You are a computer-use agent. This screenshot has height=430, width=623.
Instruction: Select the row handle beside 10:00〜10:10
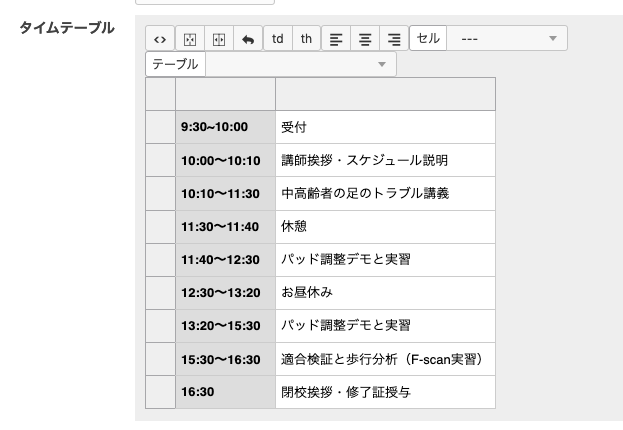click(160, 160)
